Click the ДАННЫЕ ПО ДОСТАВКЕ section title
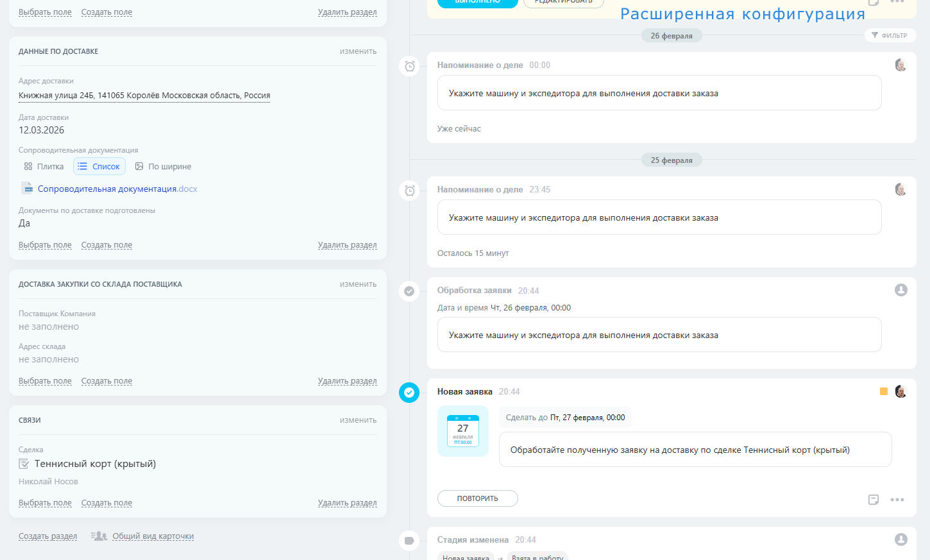Screen dimensions: 930x560 pos(58,51)
